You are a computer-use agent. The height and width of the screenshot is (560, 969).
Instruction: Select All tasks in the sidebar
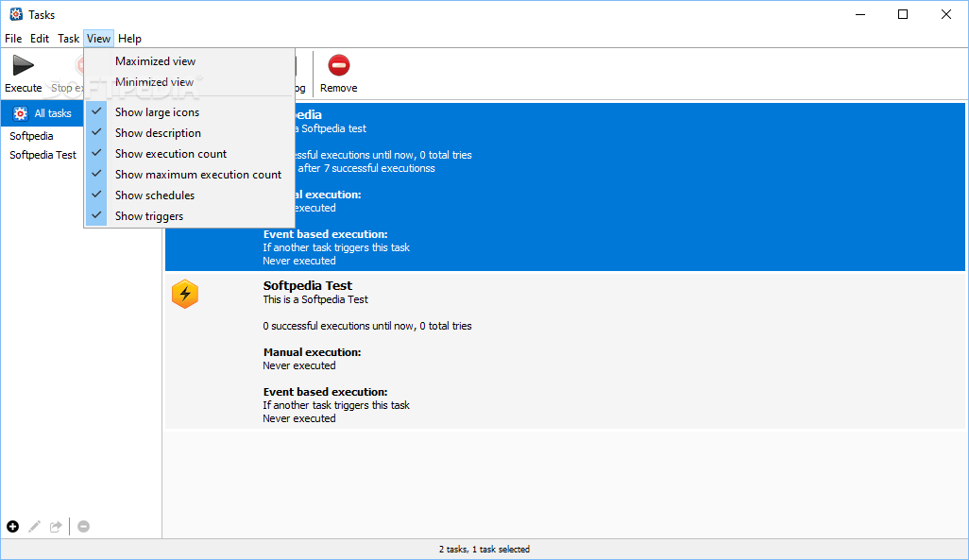(42, 113)
